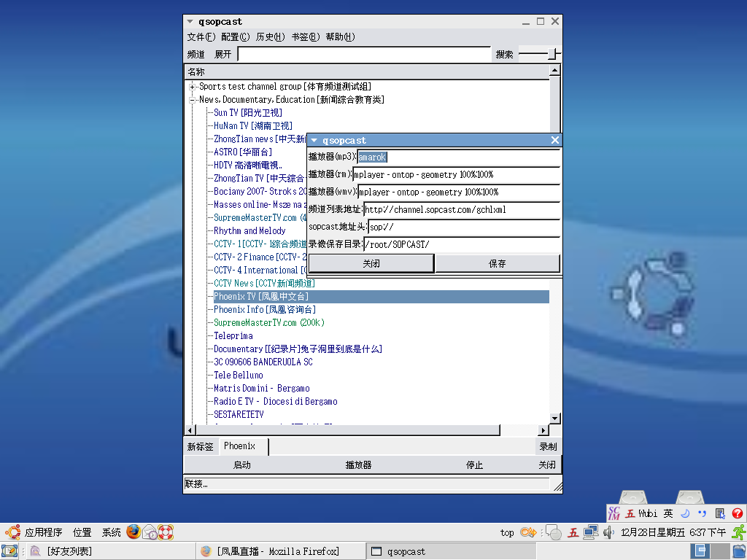Image resolution: width=747 pixels, height=560 pixels.
Task: Click the channel list scroll-up arrow
Action: 554,71
